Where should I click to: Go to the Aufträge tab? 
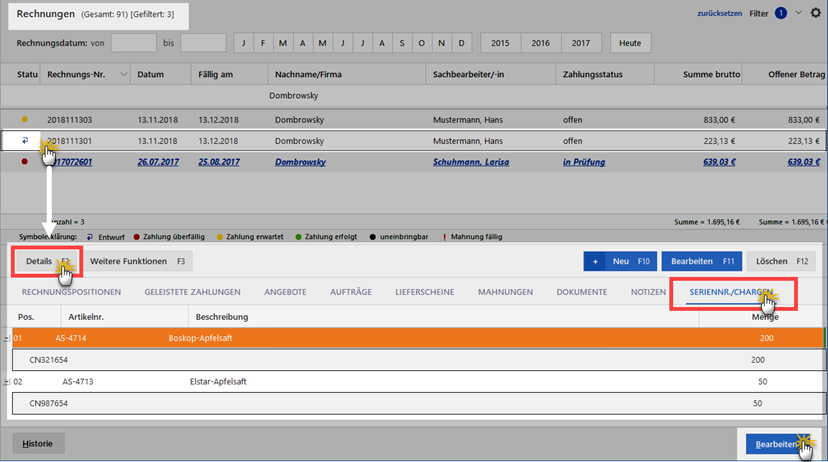tap(351, 292)
